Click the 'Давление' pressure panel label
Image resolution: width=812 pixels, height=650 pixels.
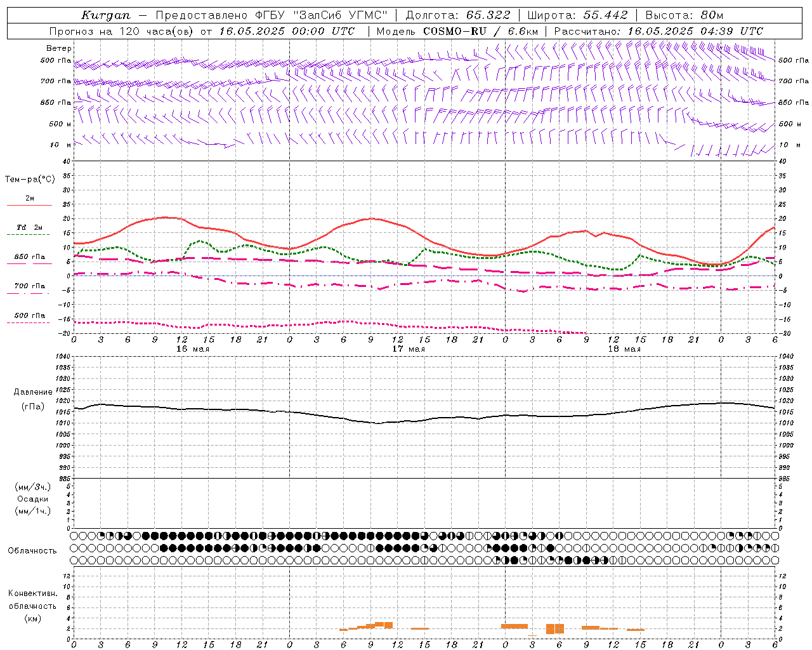click(x=32, y=392)
